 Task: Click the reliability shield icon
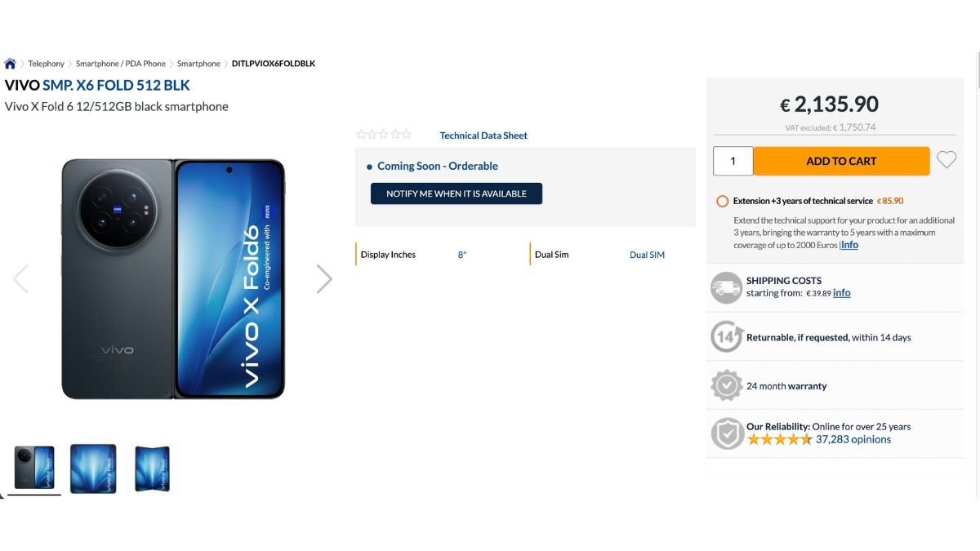tap(726, 433)
